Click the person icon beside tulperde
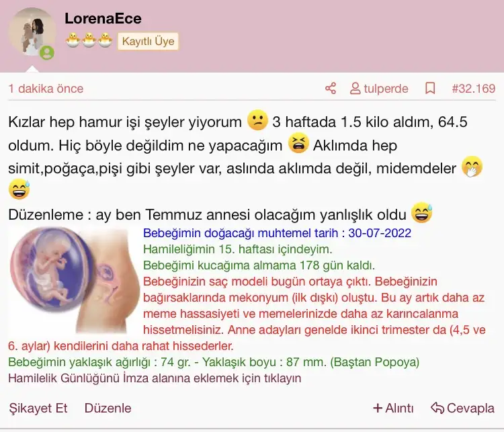The width and height of the screenshot is (504, 432). coord(355,89)
